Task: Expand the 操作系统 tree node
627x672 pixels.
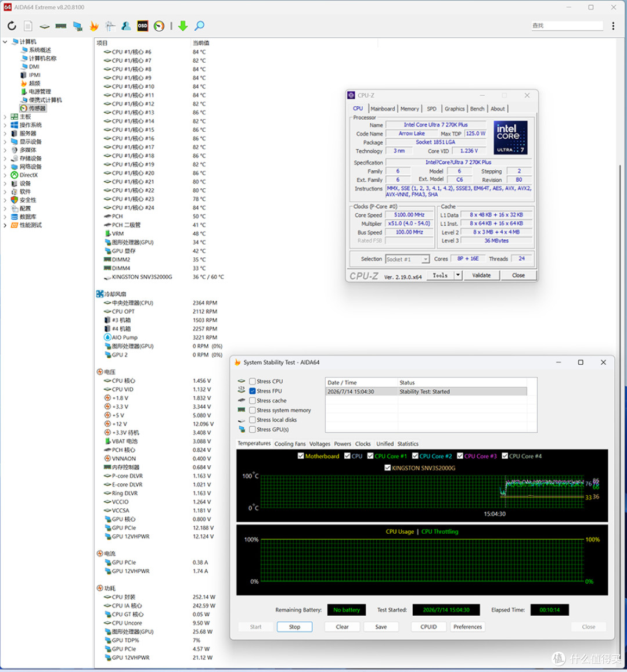Action: (5, 125)
